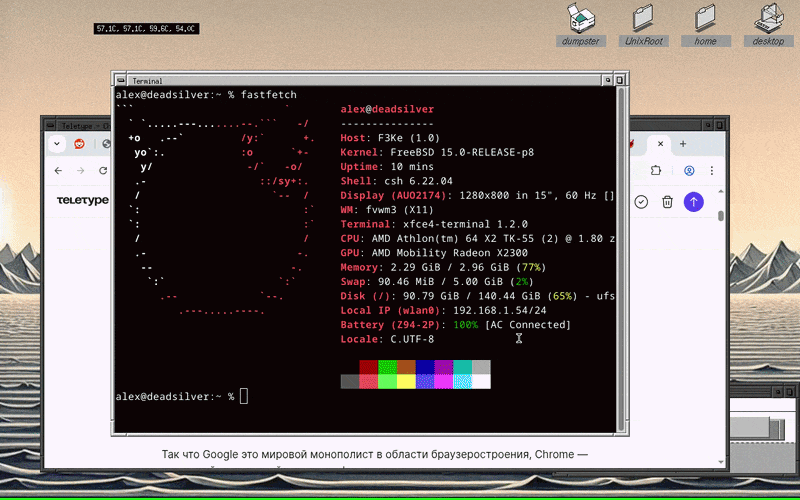This screenshot has height=500, width=800.
Task: Click the brown color block
Action: coord(406,367)
